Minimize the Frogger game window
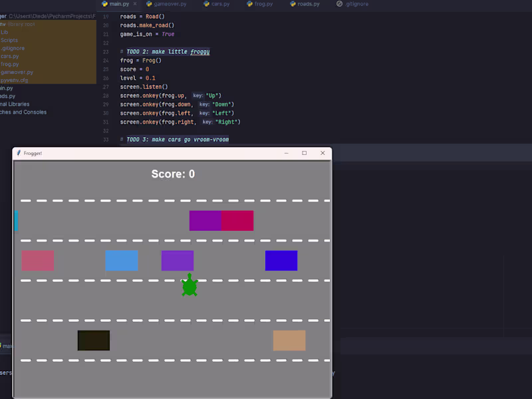This screenshot has height=399, width=532. (x=286, y=153)
